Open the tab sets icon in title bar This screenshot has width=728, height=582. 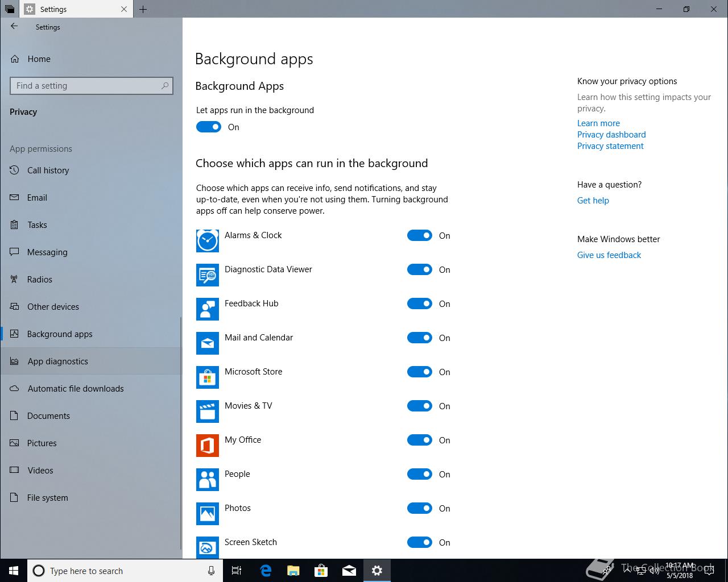pyautogui.click(x=10, y=9)
